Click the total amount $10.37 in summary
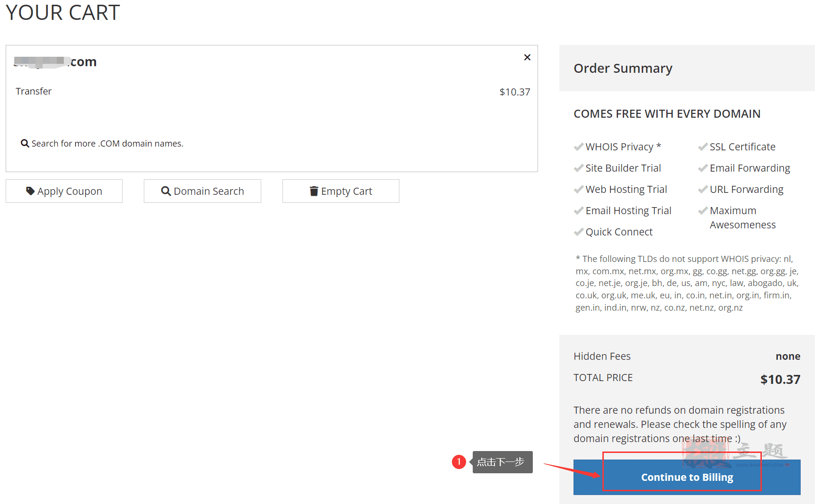The image size is (830, 504). coord(780,379)
